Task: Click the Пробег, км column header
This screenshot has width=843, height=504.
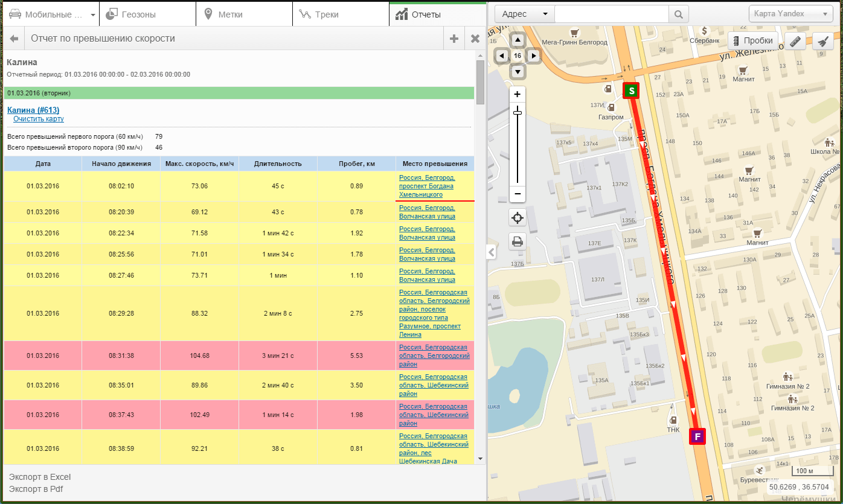Action: click(356, 164)
